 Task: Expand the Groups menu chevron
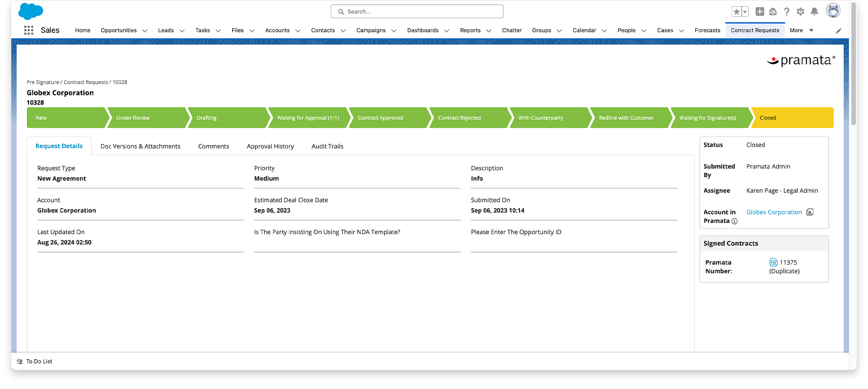[x=559, y=31]
